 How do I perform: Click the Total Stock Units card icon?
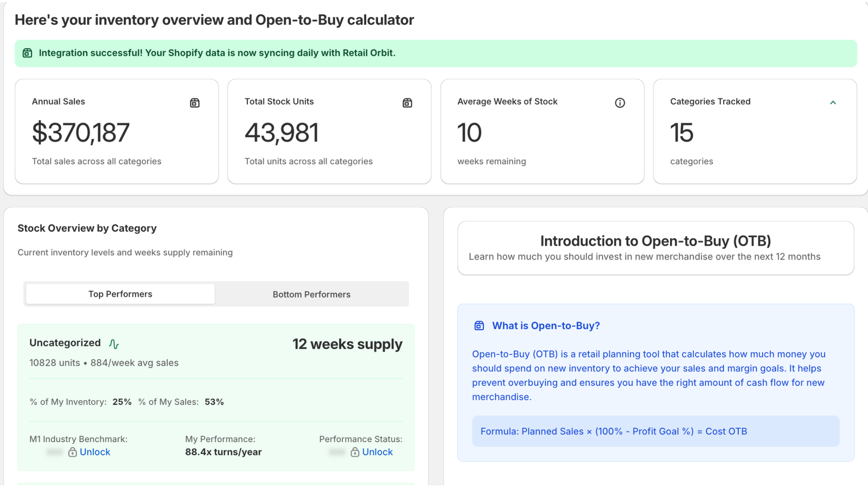point(407,102)
